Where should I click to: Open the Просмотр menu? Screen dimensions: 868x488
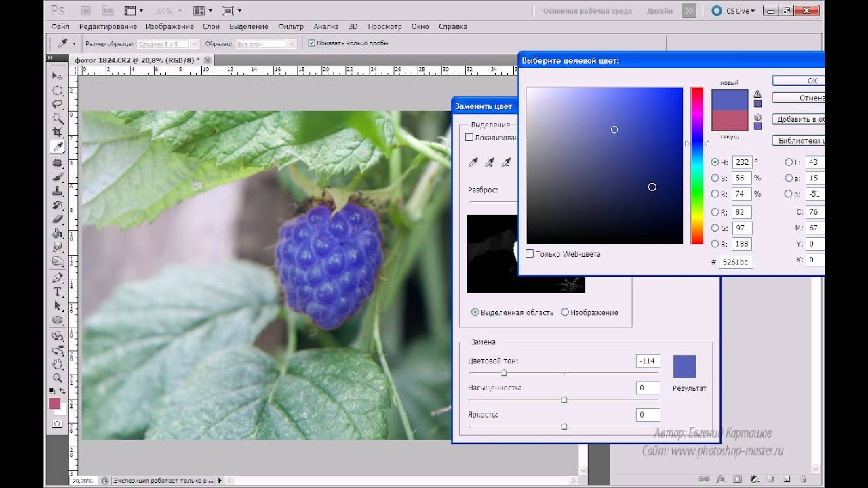pyautogui.click(x=385, y=26)
